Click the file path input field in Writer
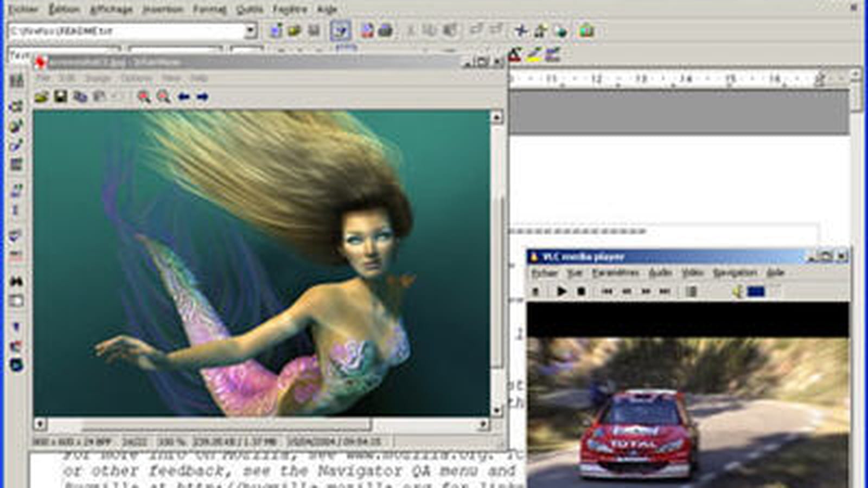The height and width of the screenshot is (488, 868). 126,31
